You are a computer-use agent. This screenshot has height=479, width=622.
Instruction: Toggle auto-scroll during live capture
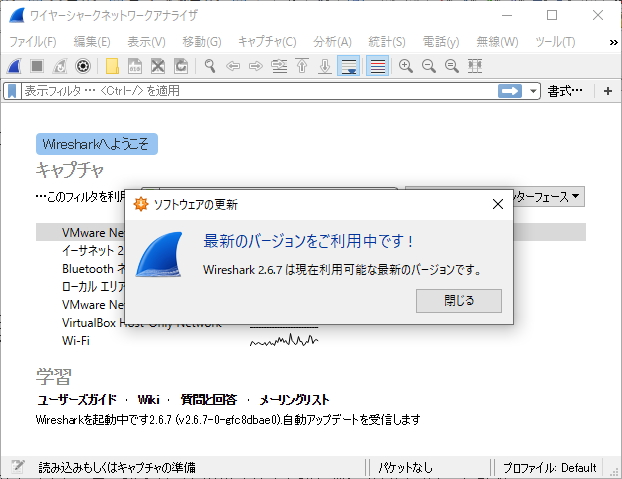348,66
